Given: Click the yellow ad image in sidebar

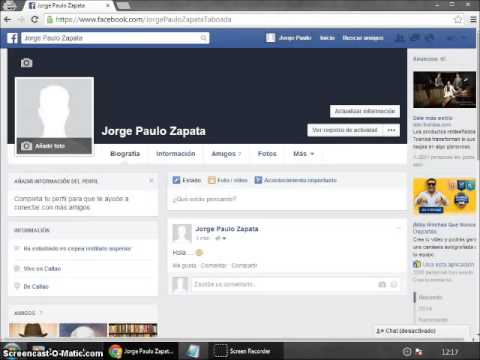Looking at the screenshot, I should pos(444,197).
